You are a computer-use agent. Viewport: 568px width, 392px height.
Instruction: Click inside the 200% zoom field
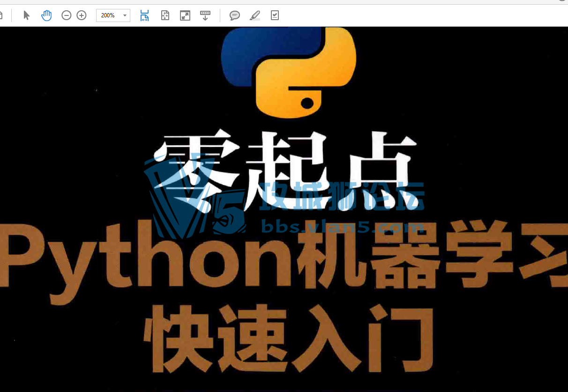107,15
